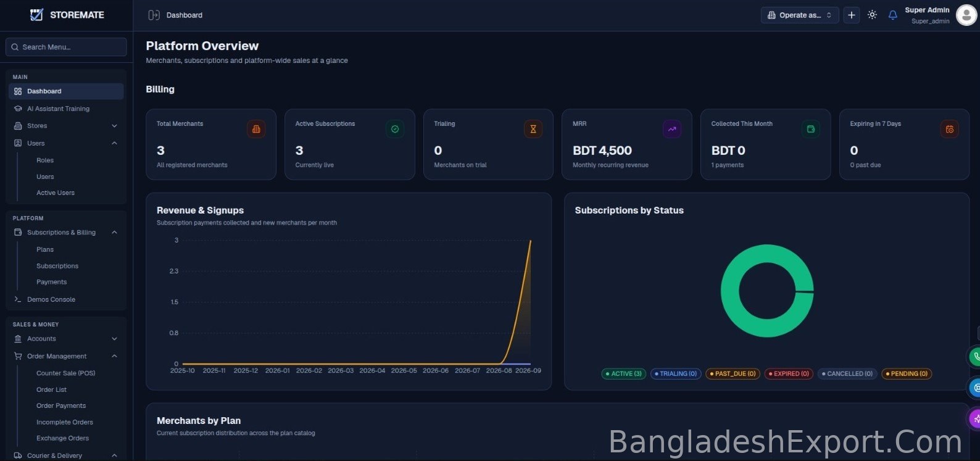Screen dimensions: 980x461
Task: Click the Expiring in 7 Days icon
Action: (950, 129)
